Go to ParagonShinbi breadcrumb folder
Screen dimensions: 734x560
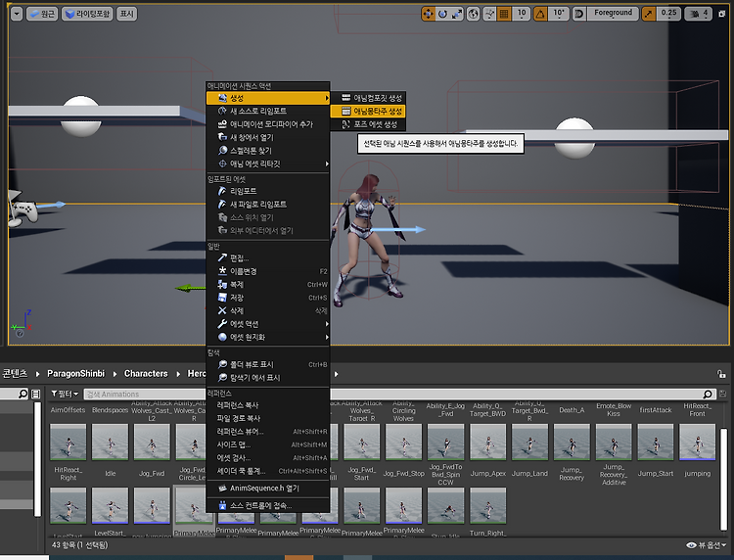pos(75,373)
